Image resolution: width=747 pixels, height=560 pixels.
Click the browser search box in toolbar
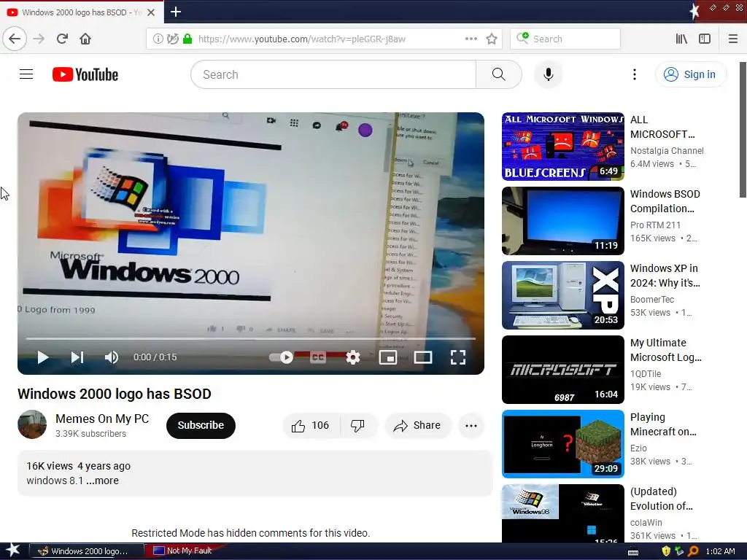565,39
